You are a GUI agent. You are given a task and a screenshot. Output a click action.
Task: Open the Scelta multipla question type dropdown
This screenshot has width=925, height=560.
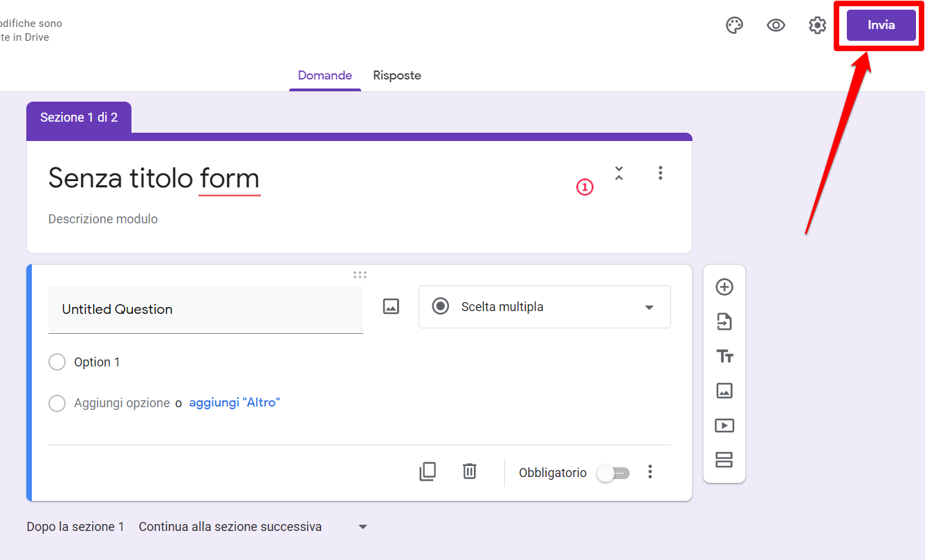pos(544,307)
